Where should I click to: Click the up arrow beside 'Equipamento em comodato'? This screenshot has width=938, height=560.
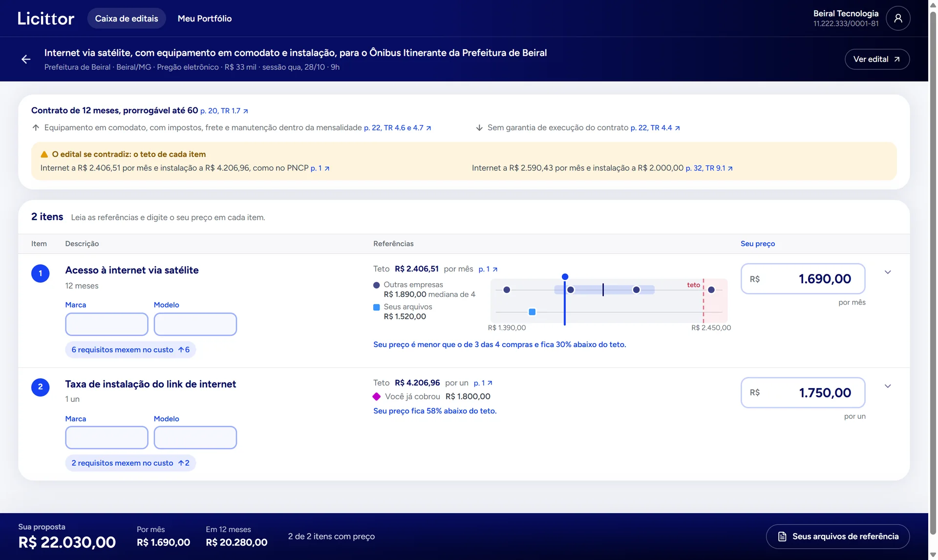point(36,127)
